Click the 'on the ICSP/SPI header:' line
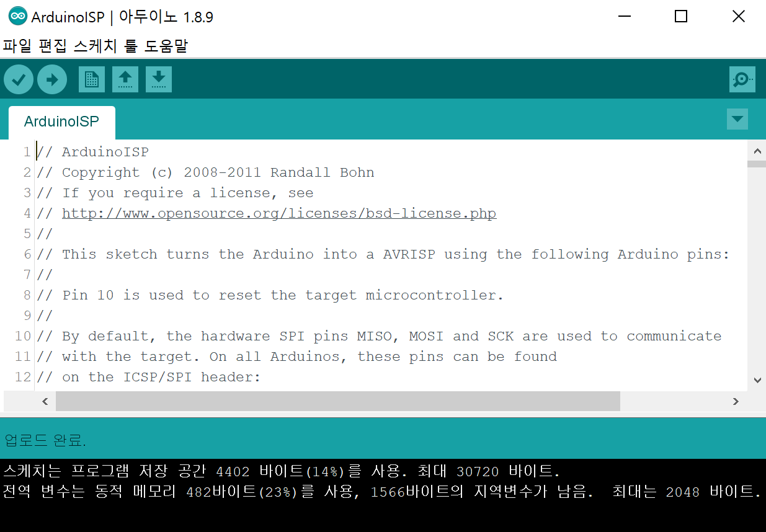The height and width of the screenshot is (532, 766). 149,377
